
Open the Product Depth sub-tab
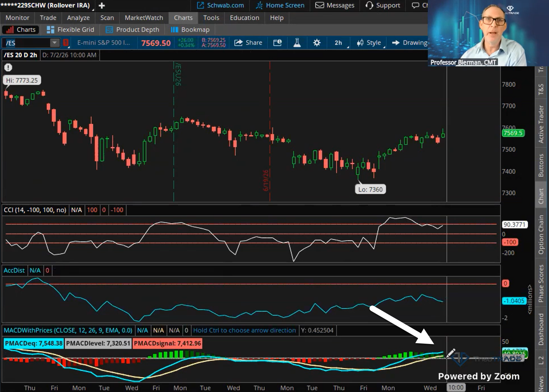pyautogui.click(x=132, y=30)
